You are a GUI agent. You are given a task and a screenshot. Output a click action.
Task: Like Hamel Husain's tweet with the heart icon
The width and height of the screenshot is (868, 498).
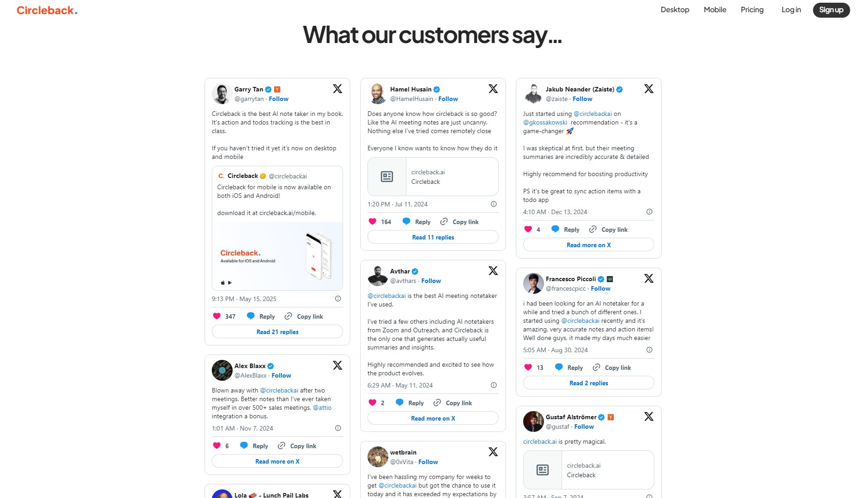[372, 221]
